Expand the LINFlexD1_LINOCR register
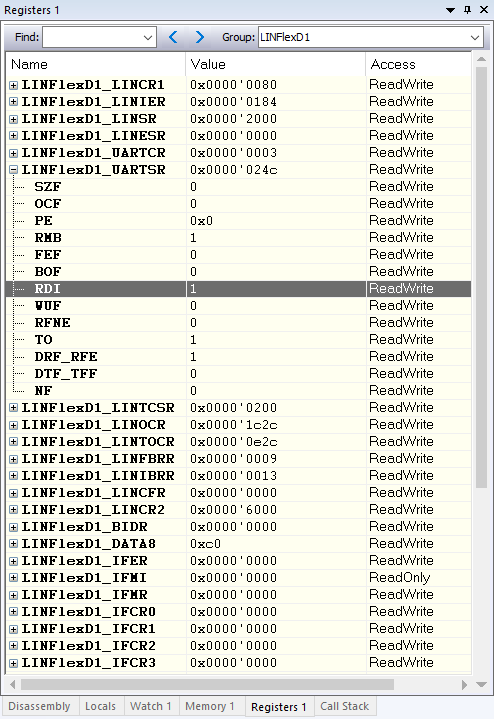The height and width of the screenshot is (719, 494). click(x=14, y=425)
